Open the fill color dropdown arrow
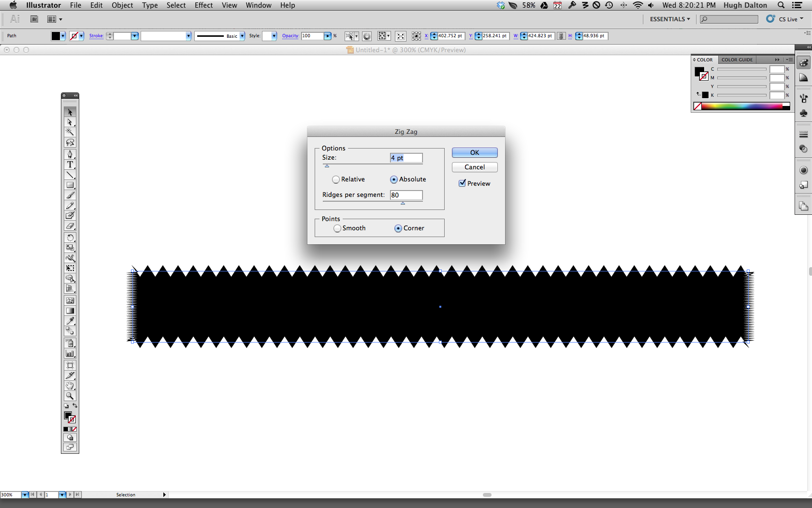Screen dimensions: 812x508 click(63, 36)
